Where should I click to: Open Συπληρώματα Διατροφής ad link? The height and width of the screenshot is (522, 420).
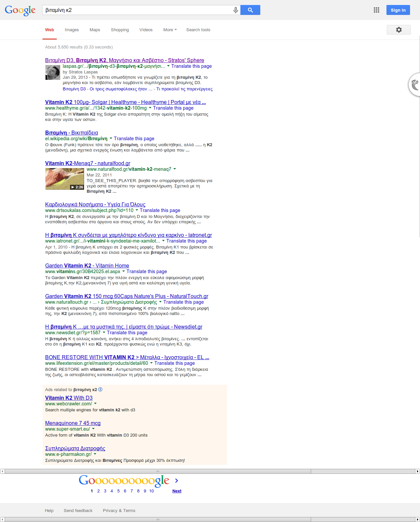coord(75,448)
